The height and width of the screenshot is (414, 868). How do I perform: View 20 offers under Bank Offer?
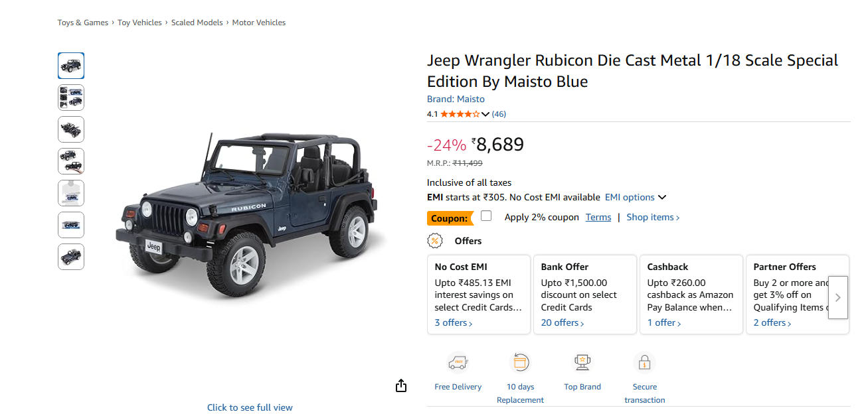pyautogui.click(x=563, y=323)
